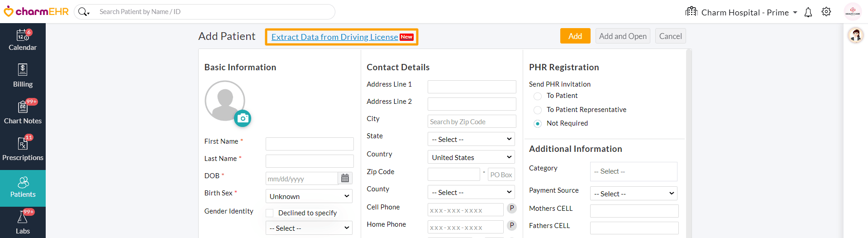The height and width of the screenshot is (238, 868).
Task: Open Labs in the sidebar
Action: [x=23, y=223]
